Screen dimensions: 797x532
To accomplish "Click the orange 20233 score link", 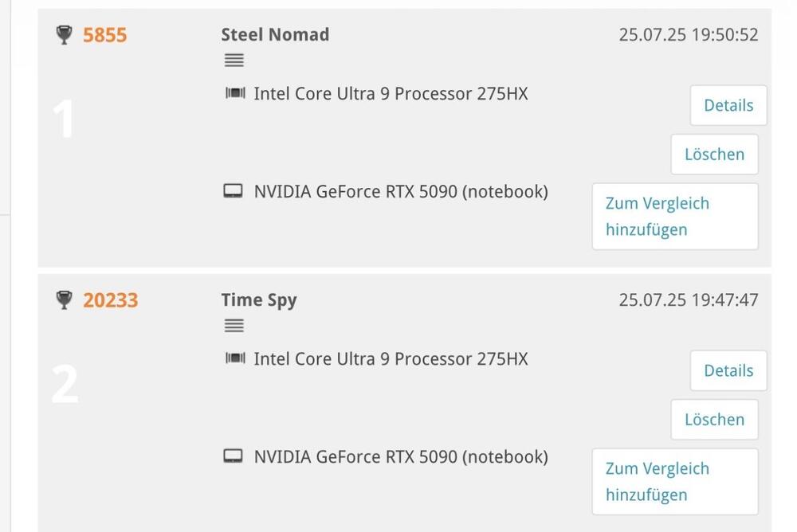I will [111, 300].
